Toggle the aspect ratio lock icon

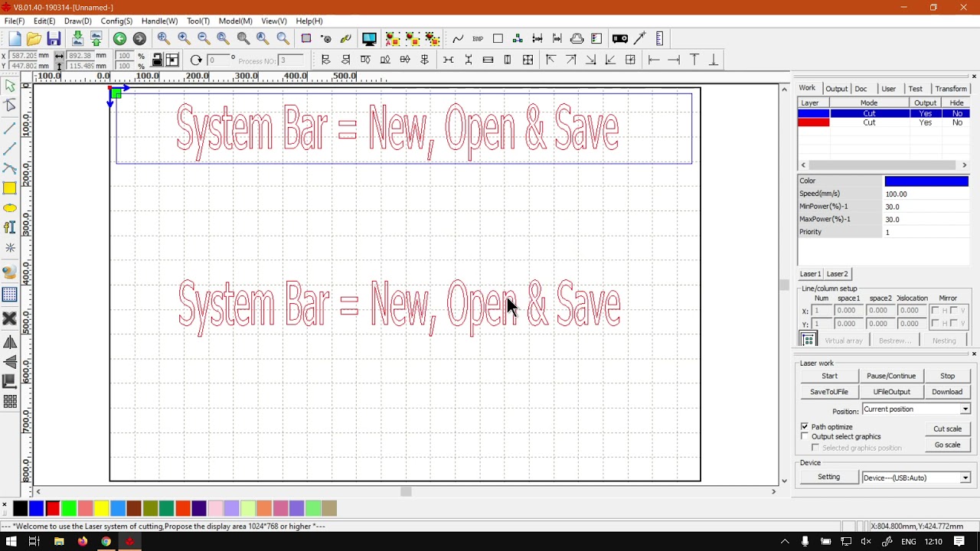pyautogui.click(x=157, y=60)
